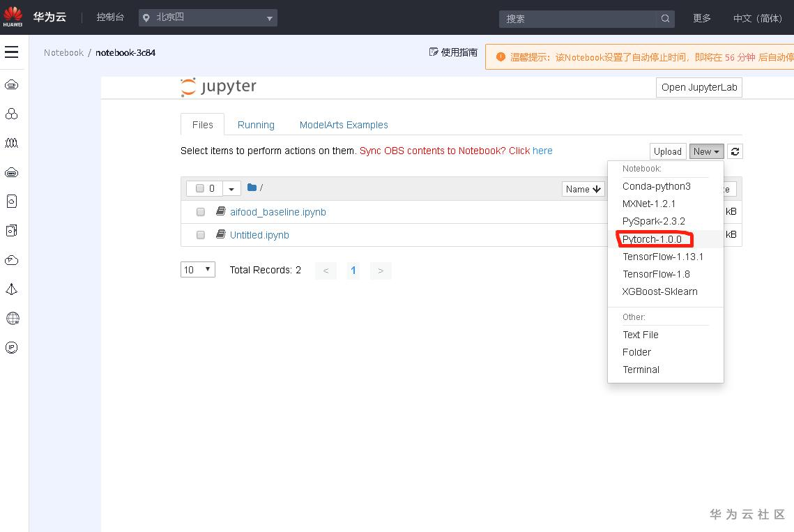Screen dimensions: 794x532
Task: Select Conda-python3 notebook kernel
Action: click(665, 186)
